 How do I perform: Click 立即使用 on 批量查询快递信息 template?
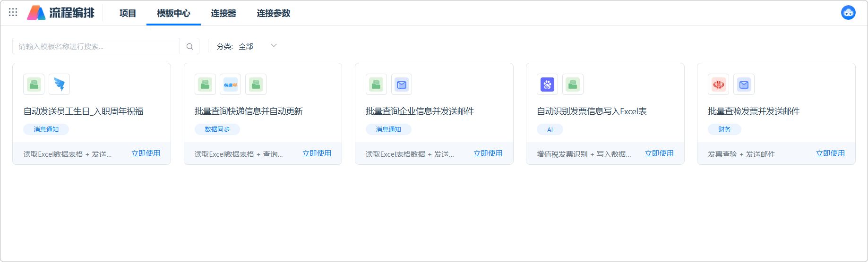tap(317, 153)
